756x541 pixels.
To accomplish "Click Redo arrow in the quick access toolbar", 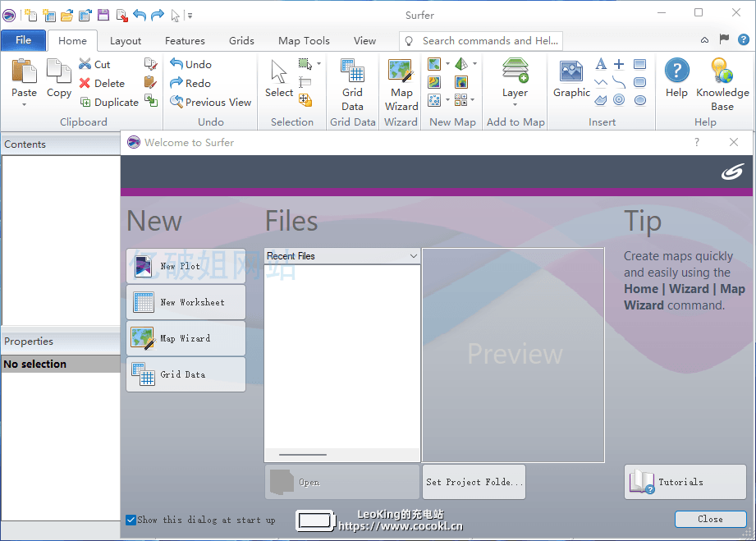I will (x=158, y=16).
